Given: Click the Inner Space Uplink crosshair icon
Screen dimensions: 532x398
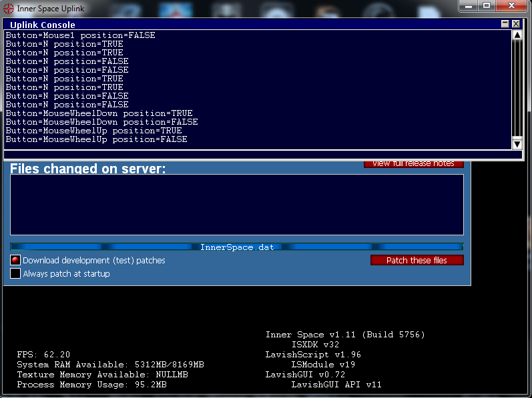Looking at the screenshot, I should pos(8,9).
